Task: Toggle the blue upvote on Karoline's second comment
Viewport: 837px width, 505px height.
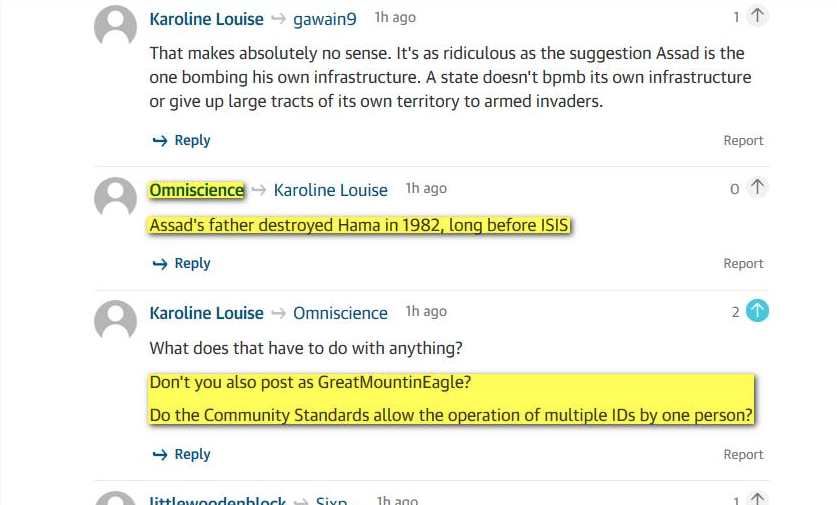Action: pos(757,311)
